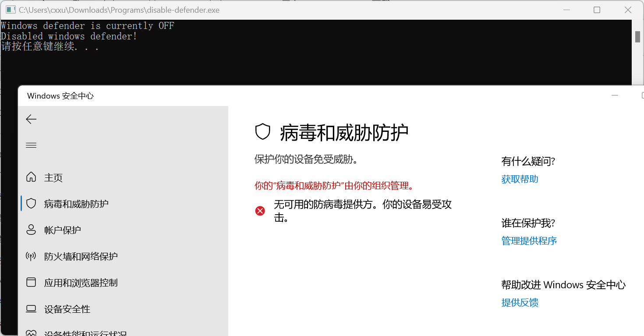Image resolution: width=644 pixels, height=336 pixels.
Task: Click the antenna icon beside 防火墙和网络保护
Action: click(31, 256)
